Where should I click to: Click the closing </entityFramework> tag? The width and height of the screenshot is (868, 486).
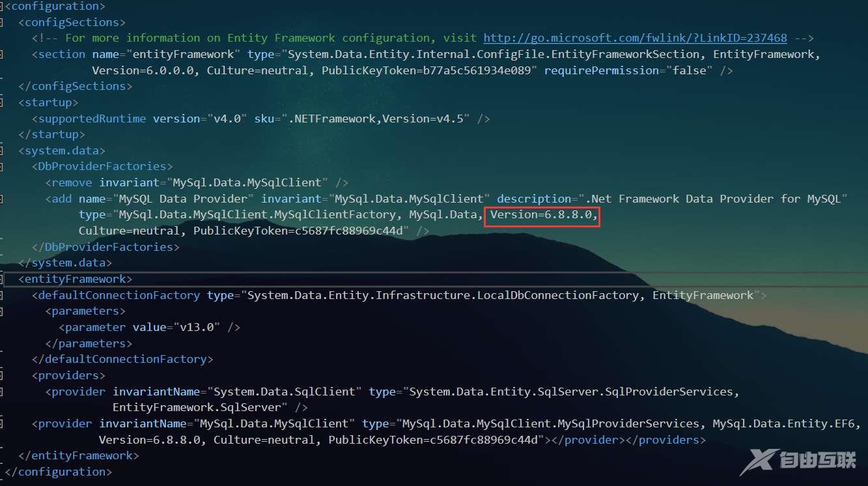(x=79, y=455)
